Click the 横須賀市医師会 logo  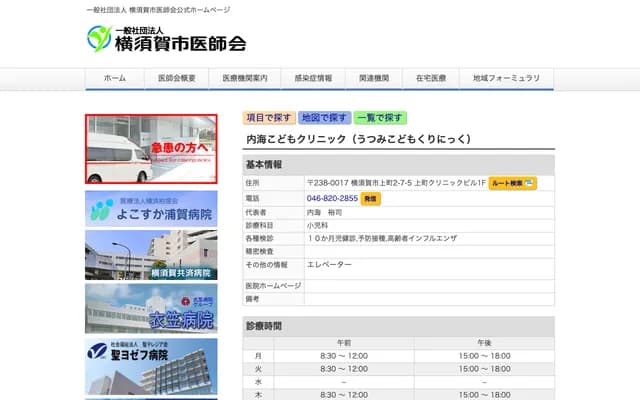(x=166, y=39)
